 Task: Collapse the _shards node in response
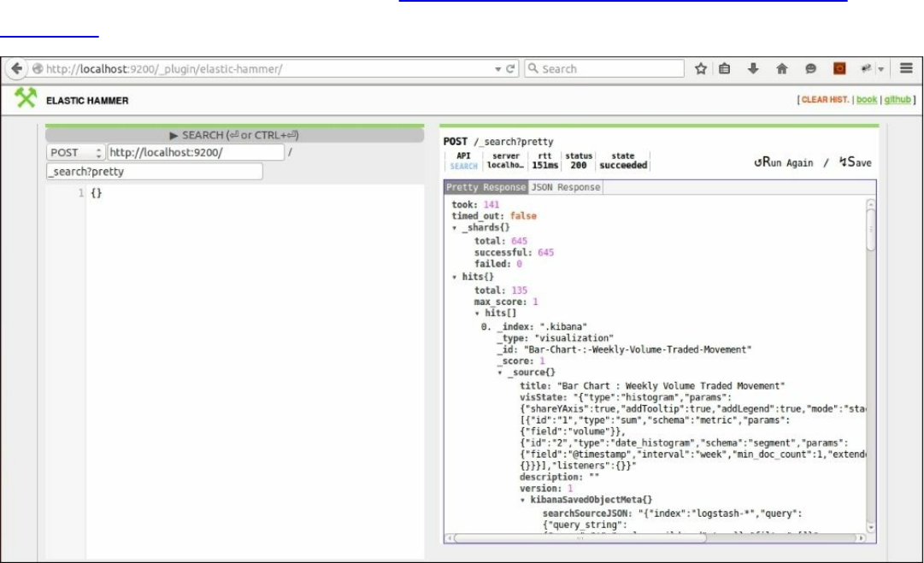coord(456,229)
